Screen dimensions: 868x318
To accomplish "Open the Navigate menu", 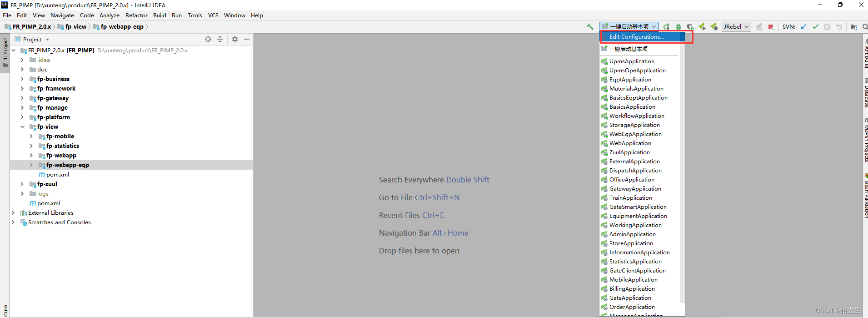I will (x=62, y=15).
